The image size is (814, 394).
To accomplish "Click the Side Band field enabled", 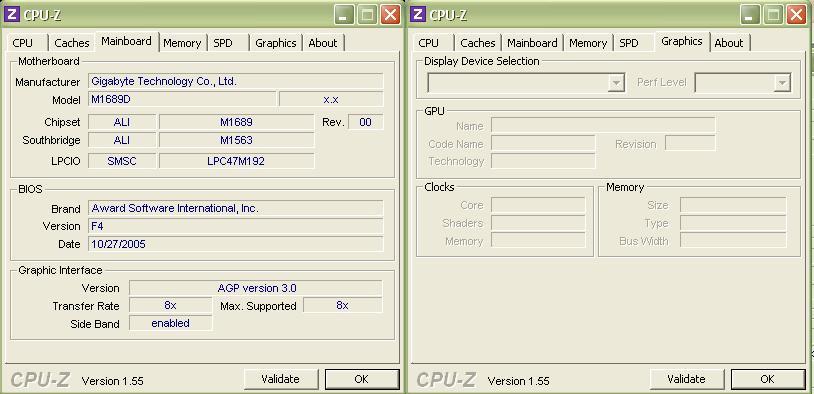I will [x=171, y=323].
